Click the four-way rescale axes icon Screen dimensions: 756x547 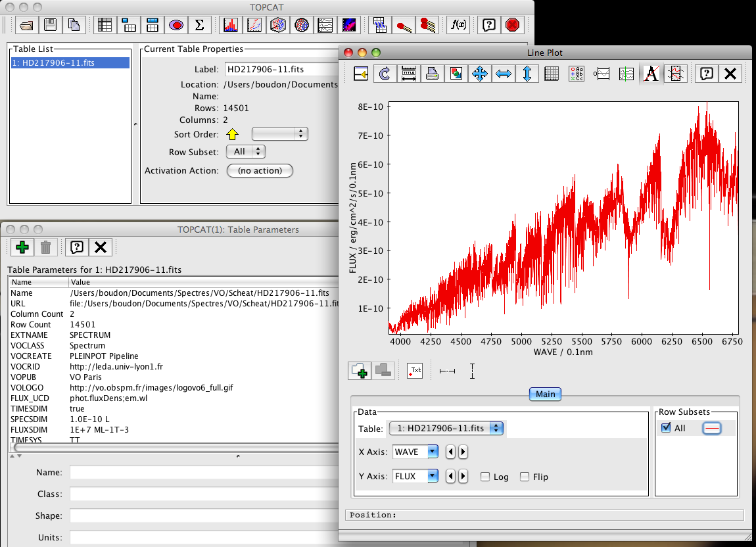(x=480, y=74)
